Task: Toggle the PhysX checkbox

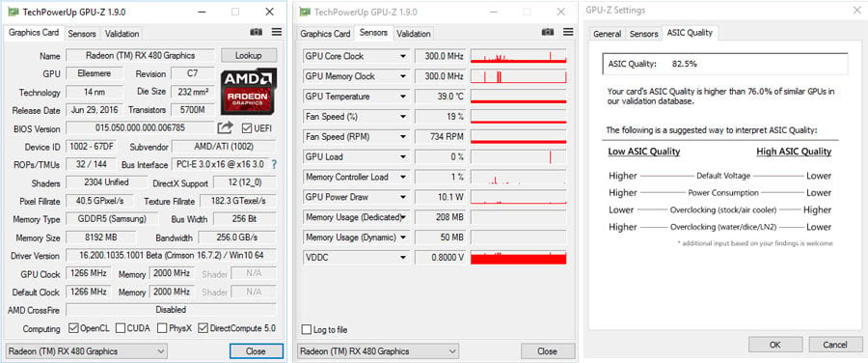Action: (x=162, y=328)
